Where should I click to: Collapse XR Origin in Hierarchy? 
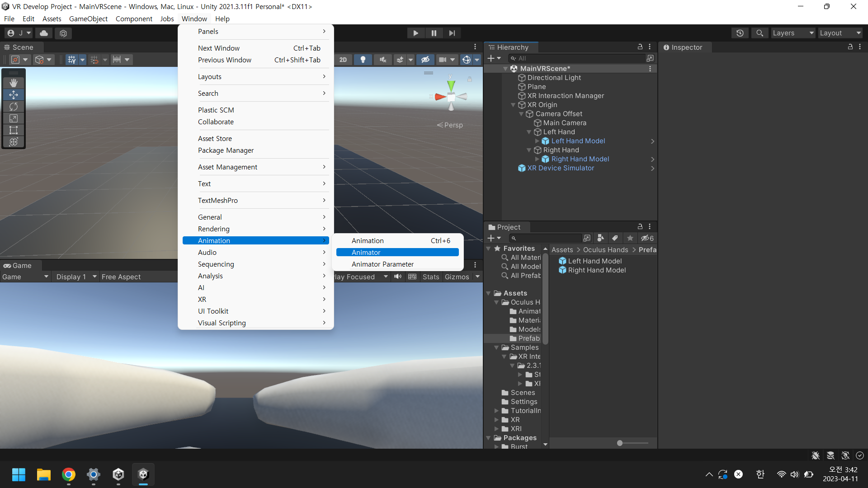513,105
